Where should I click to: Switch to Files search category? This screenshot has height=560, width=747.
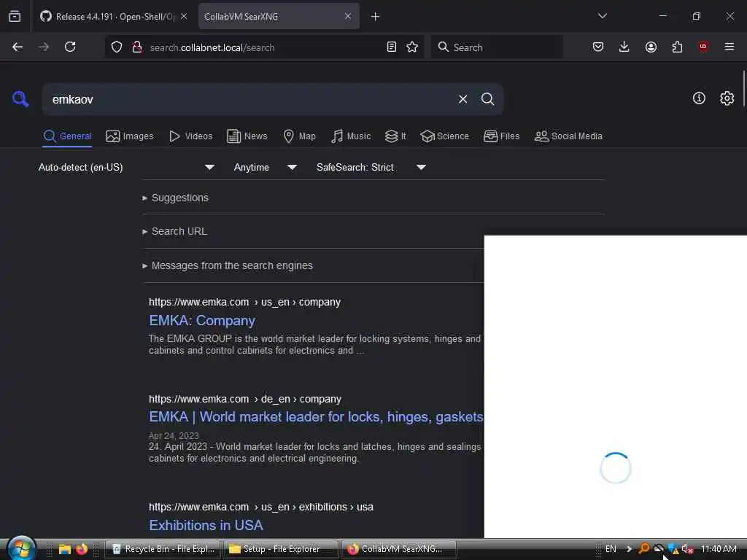tap(501, 136)
